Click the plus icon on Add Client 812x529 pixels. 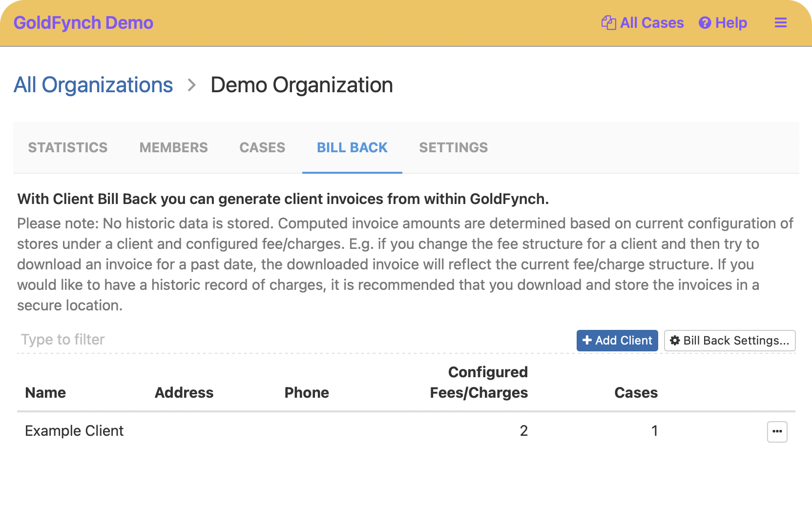pos(587,341)
